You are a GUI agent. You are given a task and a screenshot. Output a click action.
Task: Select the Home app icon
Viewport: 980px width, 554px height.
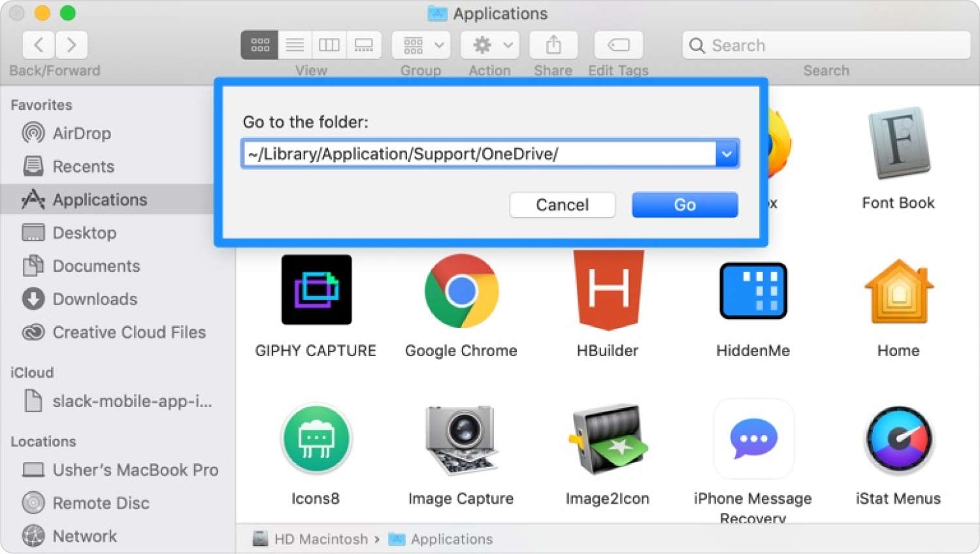point(899,291)
